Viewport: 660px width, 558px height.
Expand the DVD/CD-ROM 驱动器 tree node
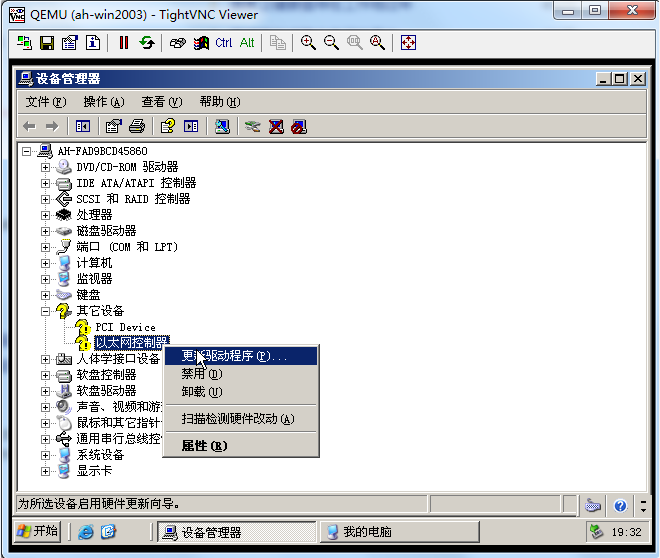(x=45, y=167)
